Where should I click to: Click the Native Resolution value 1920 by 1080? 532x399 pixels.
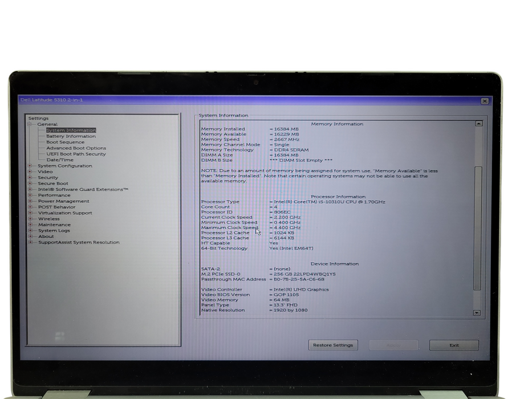290,310
